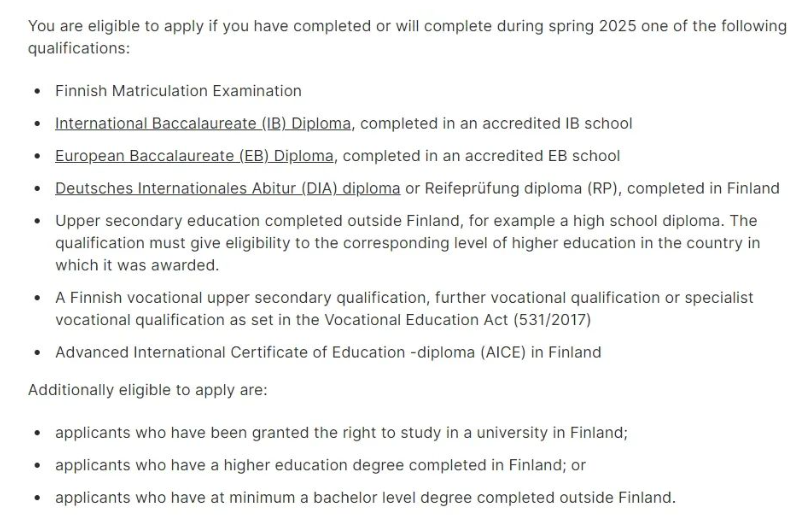The height and width of the screenshot is (525, 792).
Task: Open the International Baccalaureate (IB) Diploma link
Action: tap(203, 124)
